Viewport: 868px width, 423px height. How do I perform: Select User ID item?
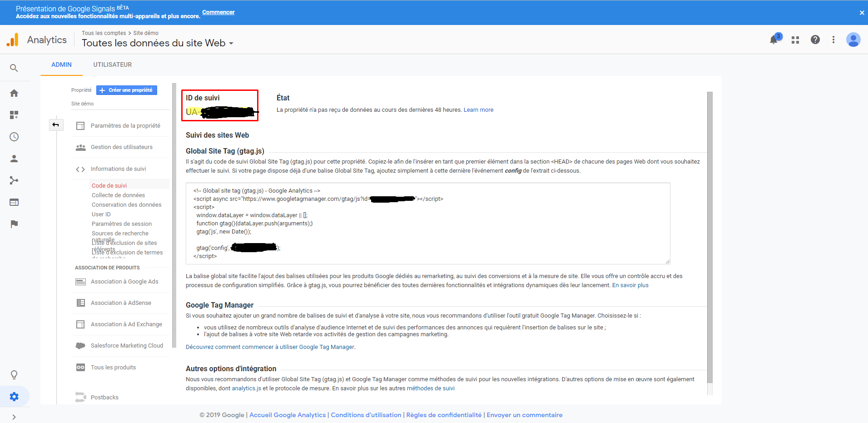pos(101,214)
